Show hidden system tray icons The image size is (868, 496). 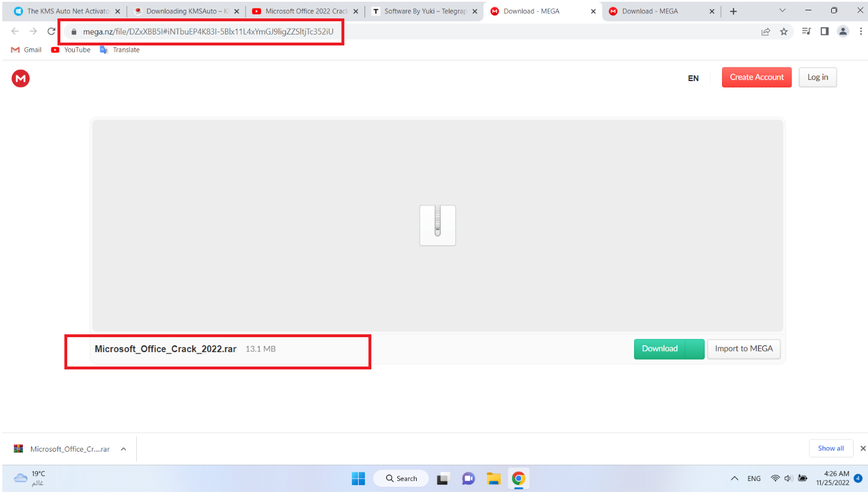[734, 479]
